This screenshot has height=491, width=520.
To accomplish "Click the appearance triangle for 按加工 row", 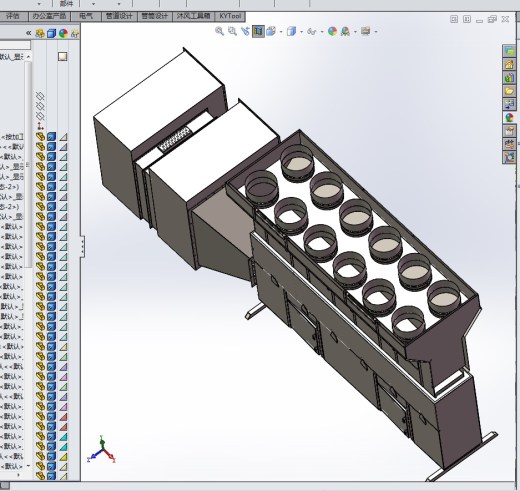I will click(x=63, y=137).
